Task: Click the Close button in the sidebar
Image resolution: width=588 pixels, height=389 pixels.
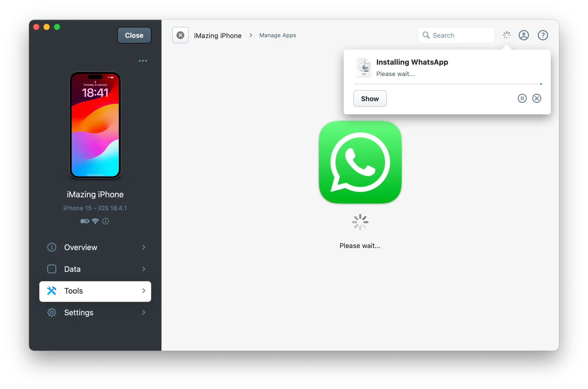Action: pos(134,35)
